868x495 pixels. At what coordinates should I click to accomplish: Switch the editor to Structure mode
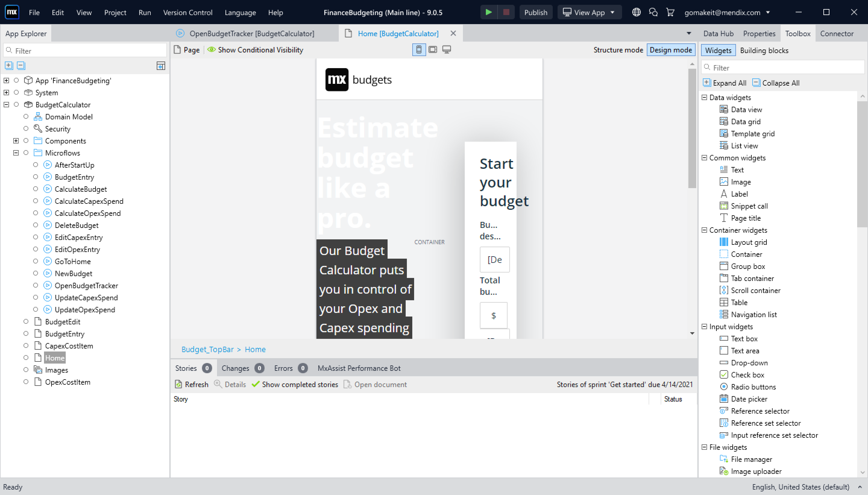(618, 50)
